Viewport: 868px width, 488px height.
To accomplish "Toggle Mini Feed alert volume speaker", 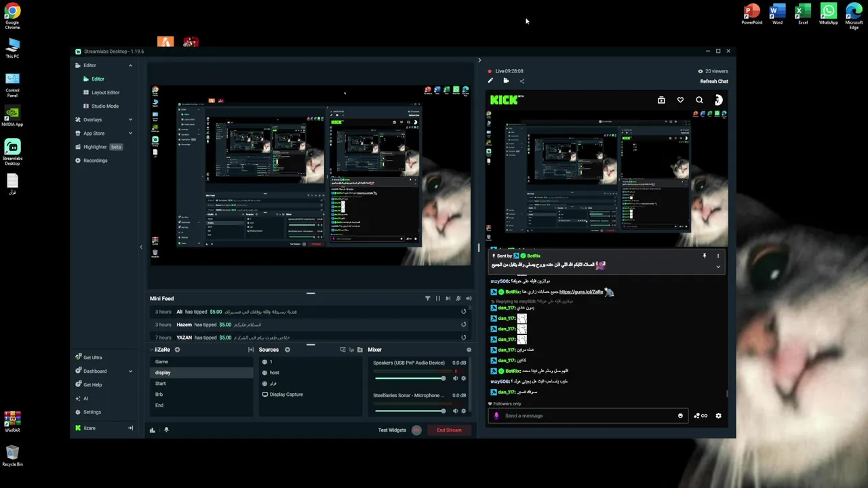I will [469, 298].
